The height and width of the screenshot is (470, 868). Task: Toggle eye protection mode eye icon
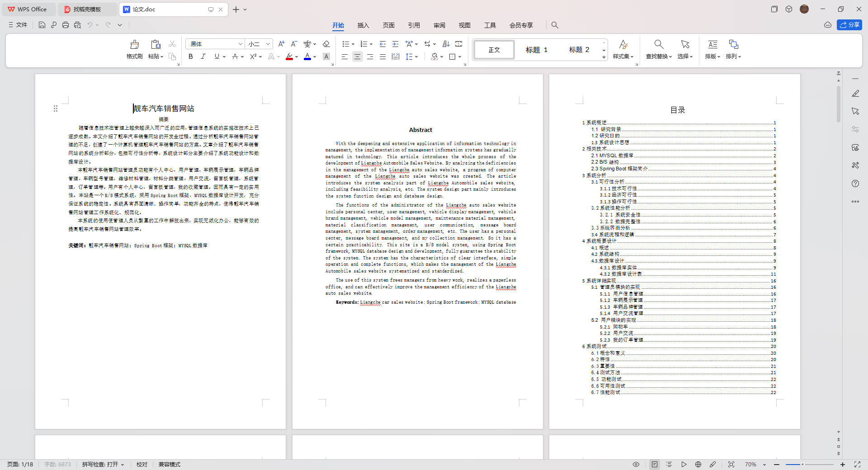636,464
